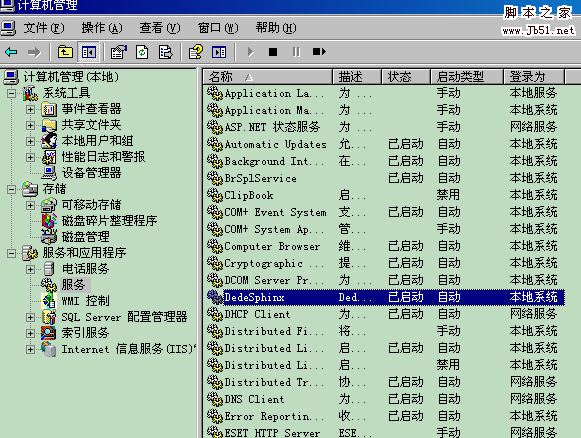Expand the 可移动存储 node
Image resolution: width=581 pixels, height=438 pixels.
(30, 205)
